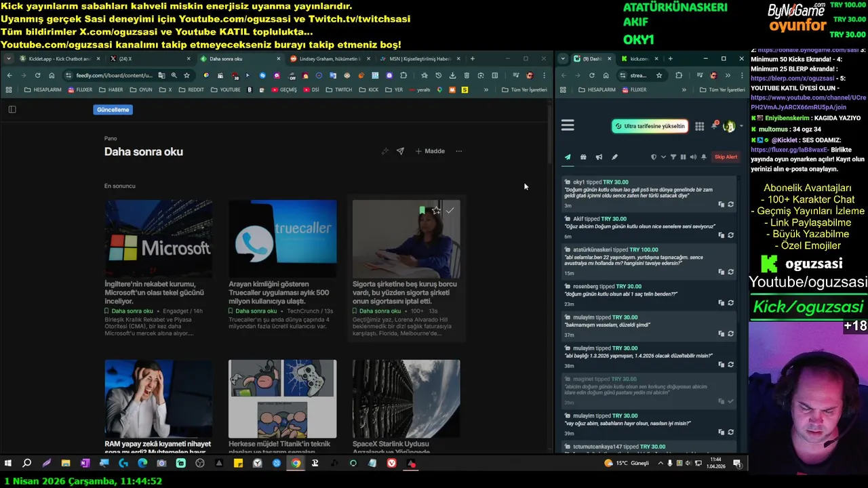The image size is (868, 488).
Task: Select the megaphone icon tab in the dashboard
Action: 599,157
